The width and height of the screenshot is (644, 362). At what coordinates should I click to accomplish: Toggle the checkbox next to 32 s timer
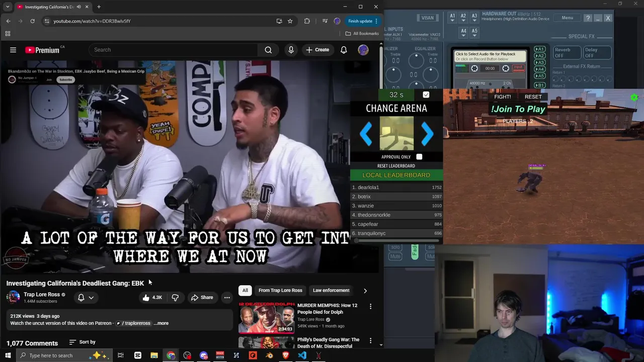[x=426, y=95]
